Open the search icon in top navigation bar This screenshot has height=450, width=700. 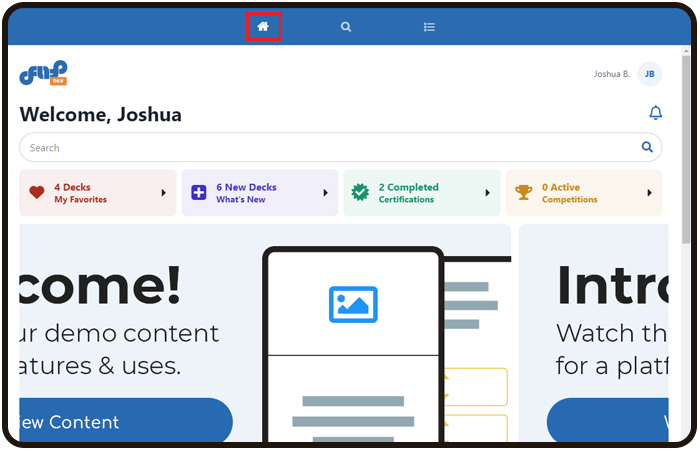(346, 27)
